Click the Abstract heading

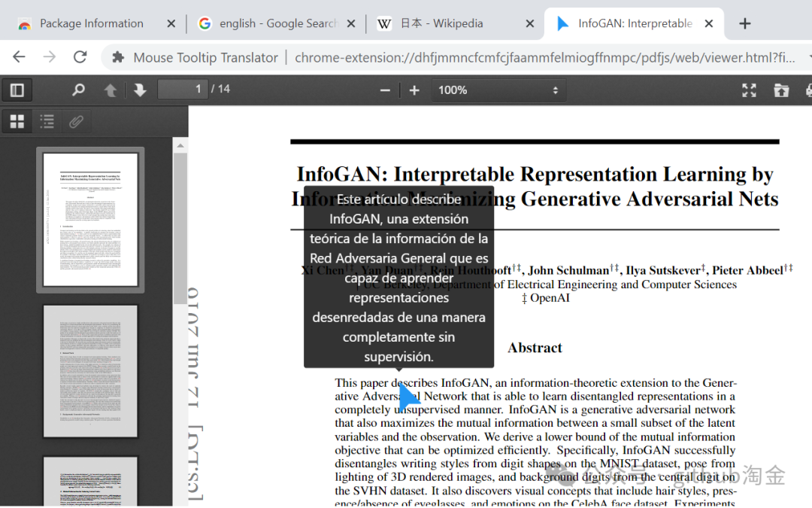click(x=535, y=347)
